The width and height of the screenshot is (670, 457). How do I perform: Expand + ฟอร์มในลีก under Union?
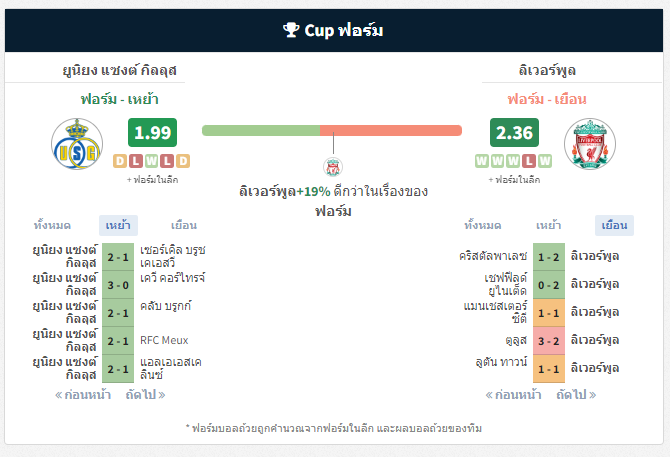[x=153, y=180]
